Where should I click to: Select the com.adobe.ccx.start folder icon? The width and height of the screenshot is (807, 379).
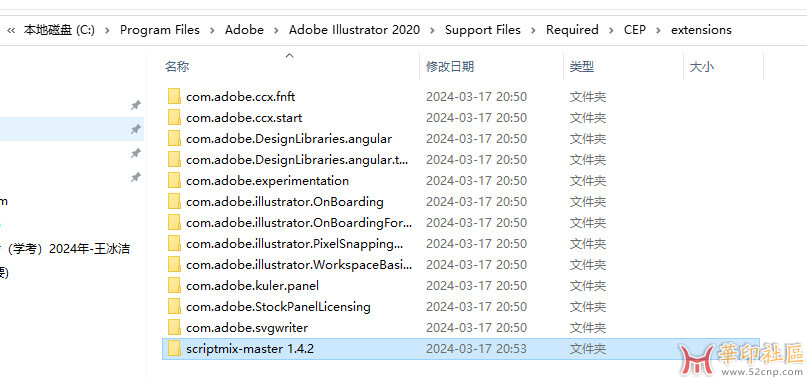[174, 118]
